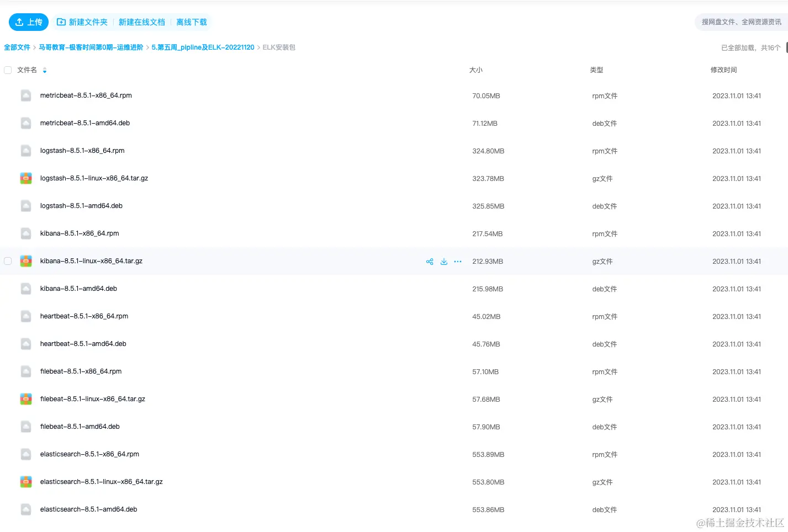Sort by the 文件名 arrow toggle
The width and height of the screenshot is (788, 532).
tap(45, 71)
